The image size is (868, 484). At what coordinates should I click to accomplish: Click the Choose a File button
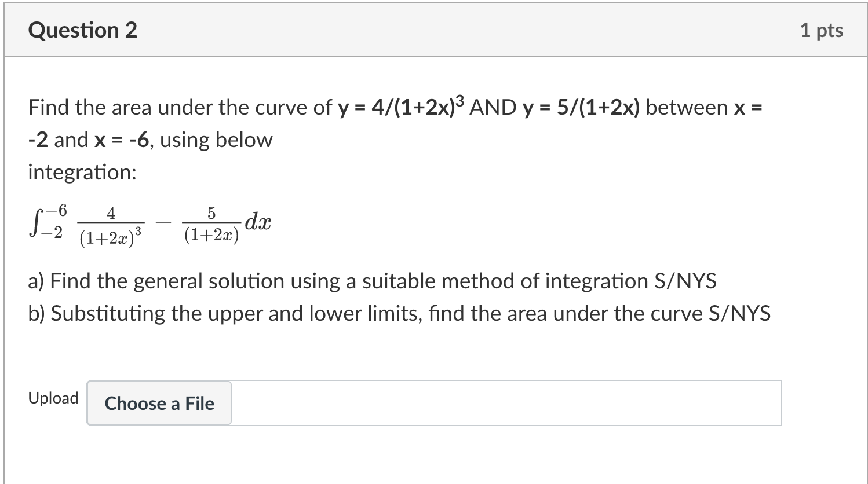(159, 403)
